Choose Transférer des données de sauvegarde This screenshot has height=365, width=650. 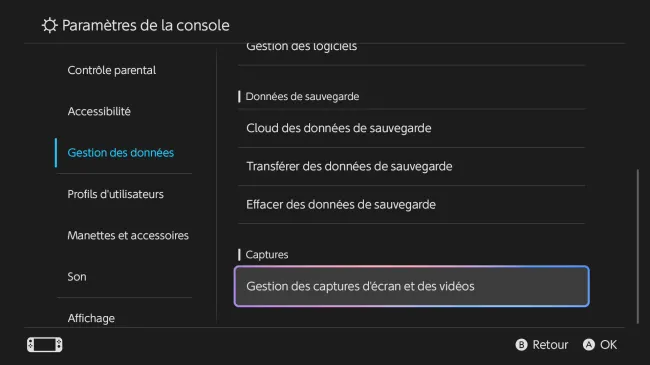point(411,166)
